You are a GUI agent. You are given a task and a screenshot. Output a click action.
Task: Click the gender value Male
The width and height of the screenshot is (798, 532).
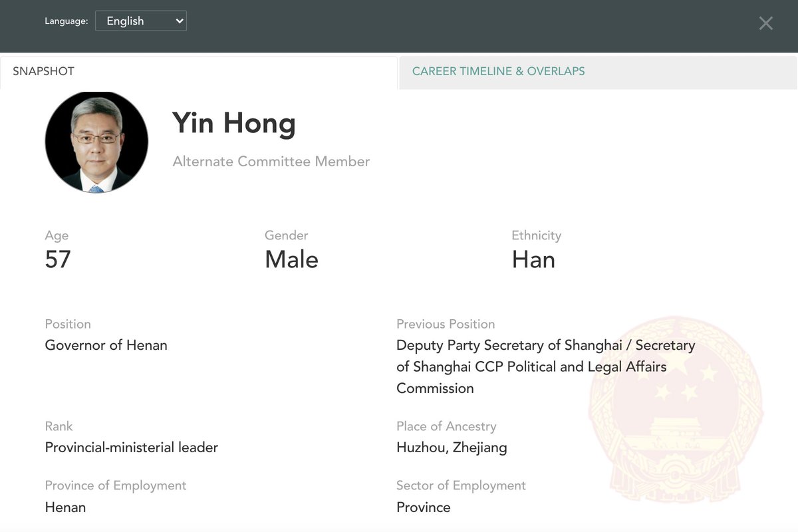[291, 259]
